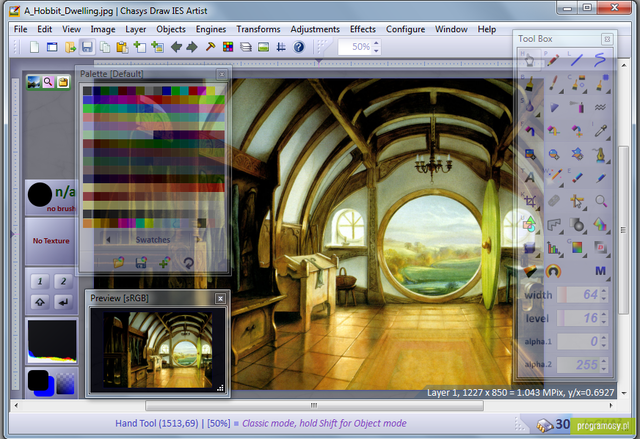Open the Layer menu
The height and width of the screenshot is (439, 640).
tap(136, 29)
